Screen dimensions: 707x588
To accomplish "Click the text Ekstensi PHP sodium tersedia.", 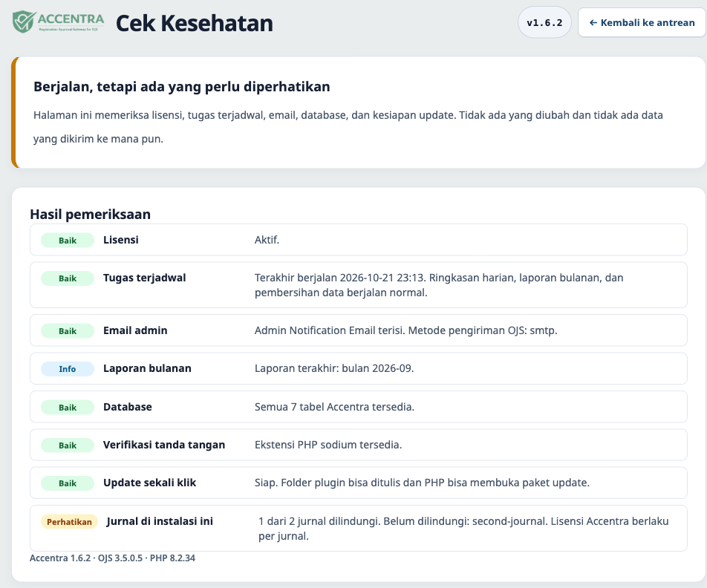I will [x=328, y=445].
